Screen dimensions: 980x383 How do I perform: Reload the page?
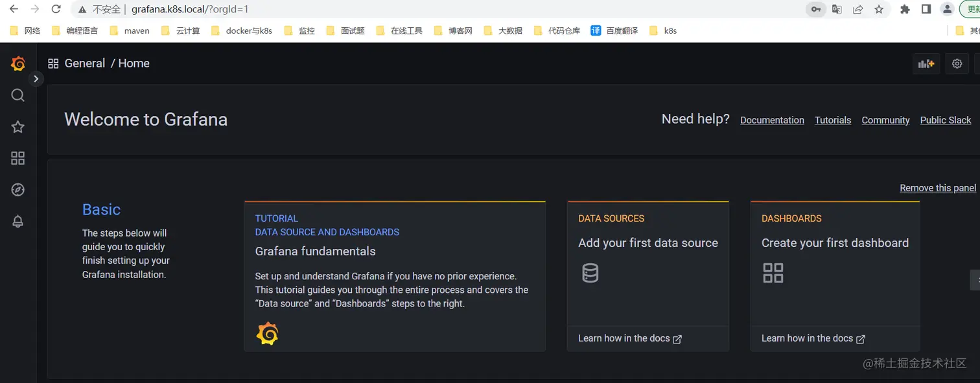click(56, 9)
